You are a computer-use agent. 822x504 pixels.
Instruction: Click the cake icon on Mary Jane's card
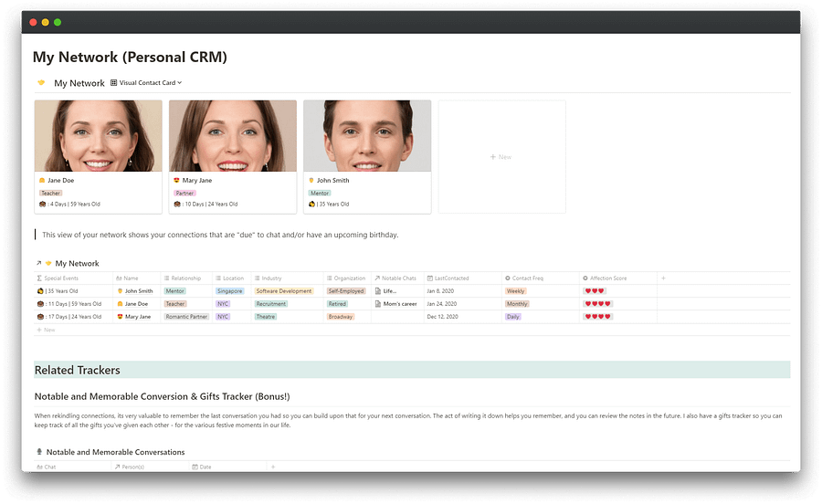(177, 204)
